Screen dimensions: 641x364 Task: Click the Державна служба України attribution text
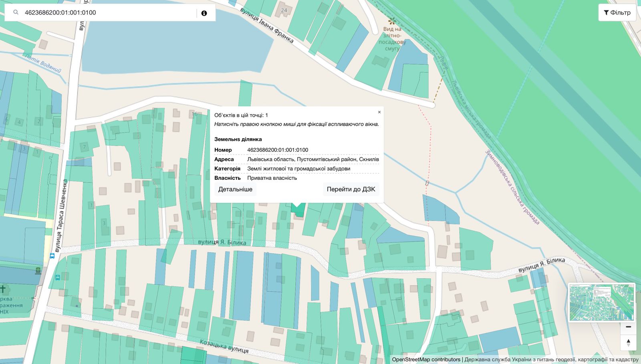coord(551,359)
